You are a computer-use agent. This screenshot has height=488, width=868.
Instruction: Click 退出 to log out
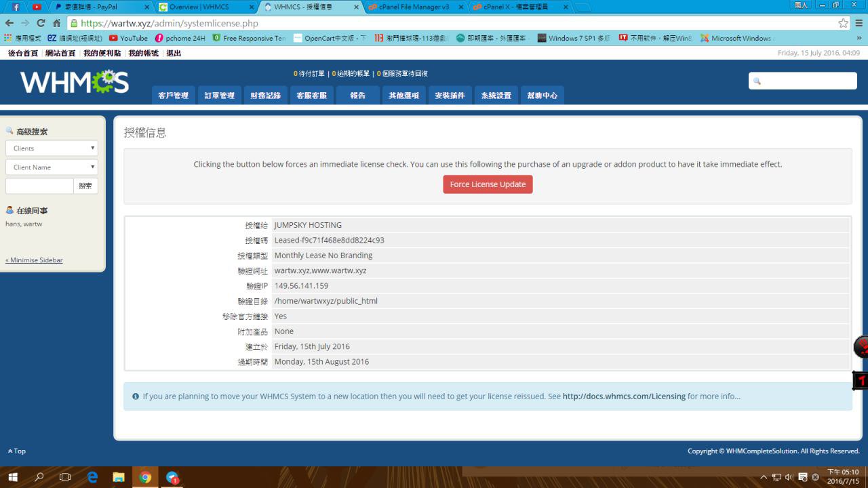pyautogui.click(x=174, y=53)
